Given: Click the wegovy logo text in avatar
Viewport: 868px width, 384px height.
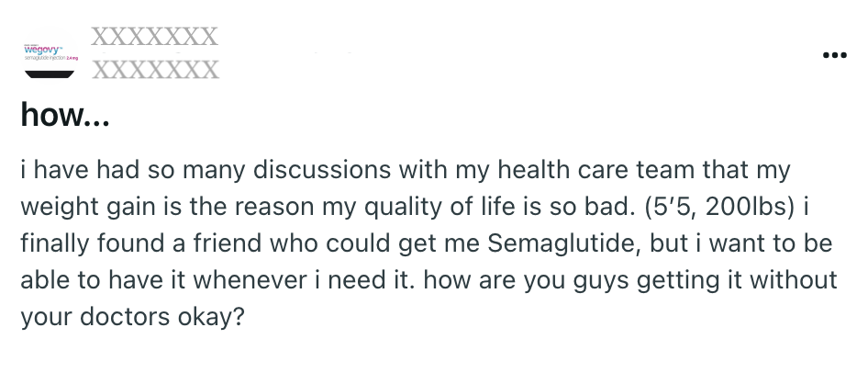Looking at the screenshot, I should pyautogui.click(x=40, y=49).
